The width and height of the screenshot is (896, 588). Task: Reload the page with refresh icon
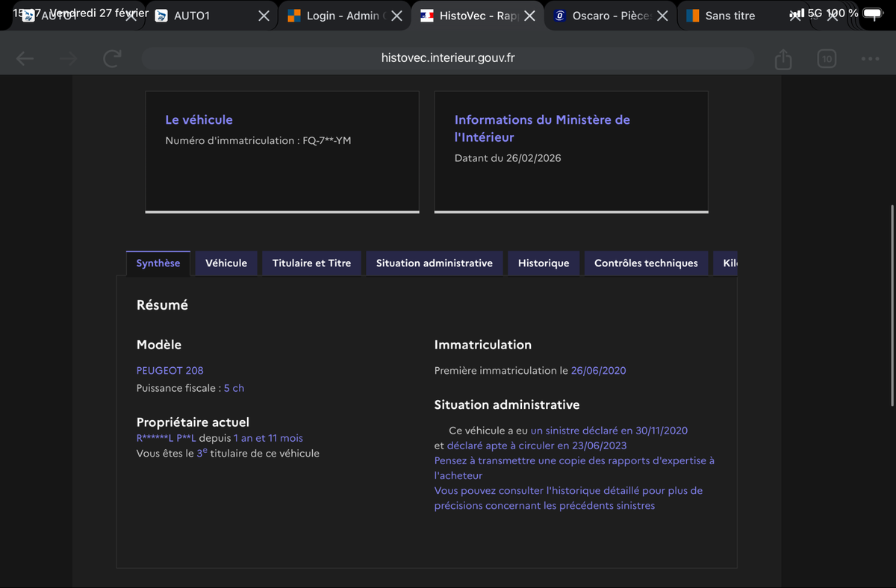click(112, 59)
